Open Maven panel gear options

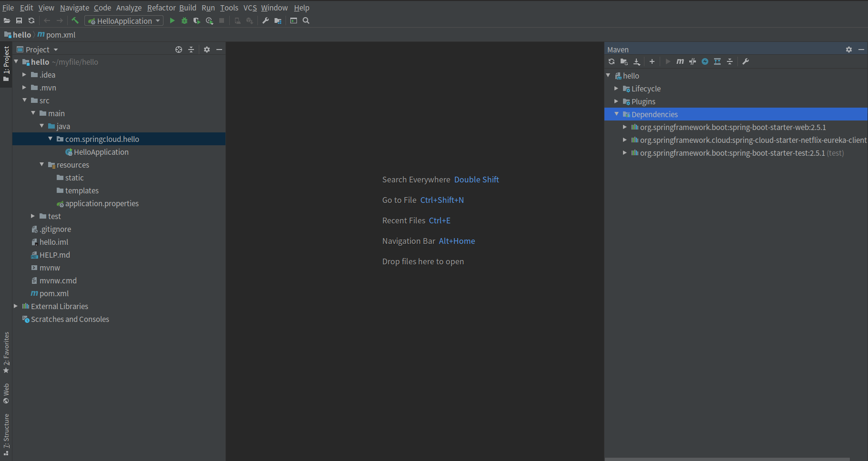coord(849,50)
